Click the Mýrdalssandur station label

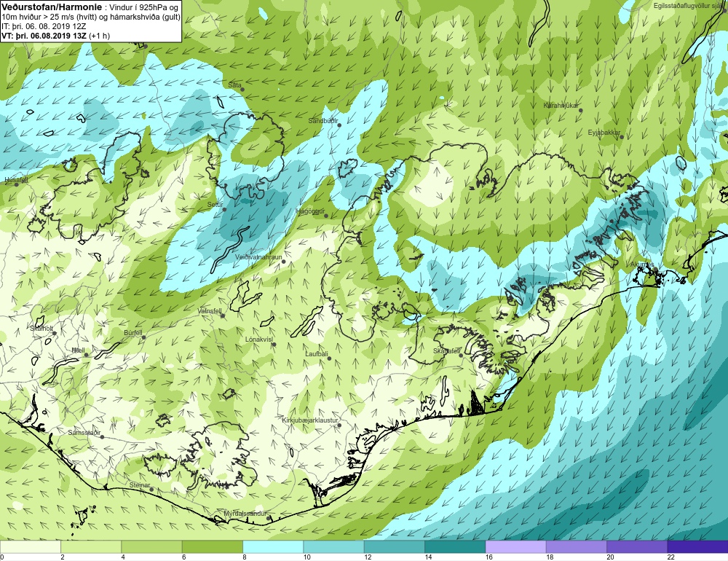pyautogui.click(x=245, y=514)
